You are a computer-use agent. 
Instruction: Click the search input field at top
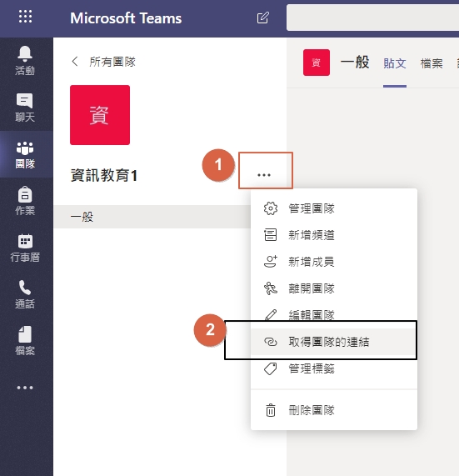[372, 18]
